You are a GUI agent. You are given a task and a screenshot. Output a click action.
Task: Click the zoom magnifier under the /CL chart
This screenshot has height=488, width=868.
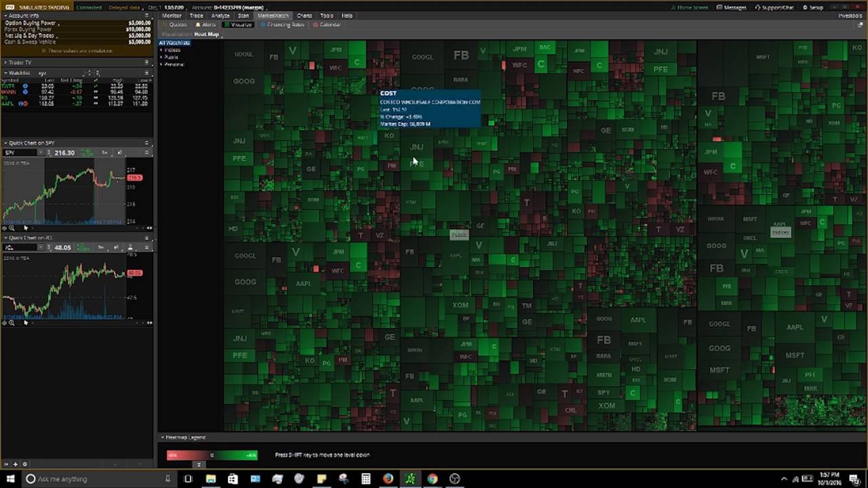(x=12, y=323)
